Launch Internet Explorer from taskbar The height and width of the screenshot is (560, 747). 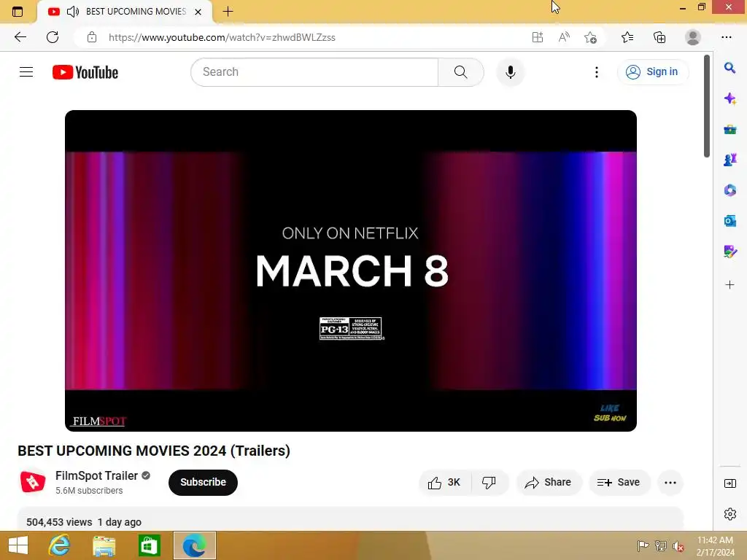60,545
